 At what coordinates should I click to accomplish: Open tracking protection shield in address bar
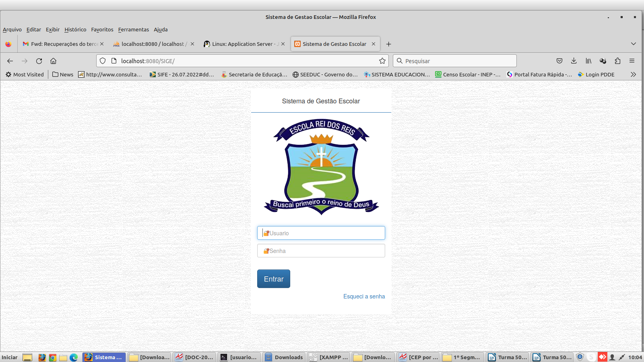[x=103, y=61]
